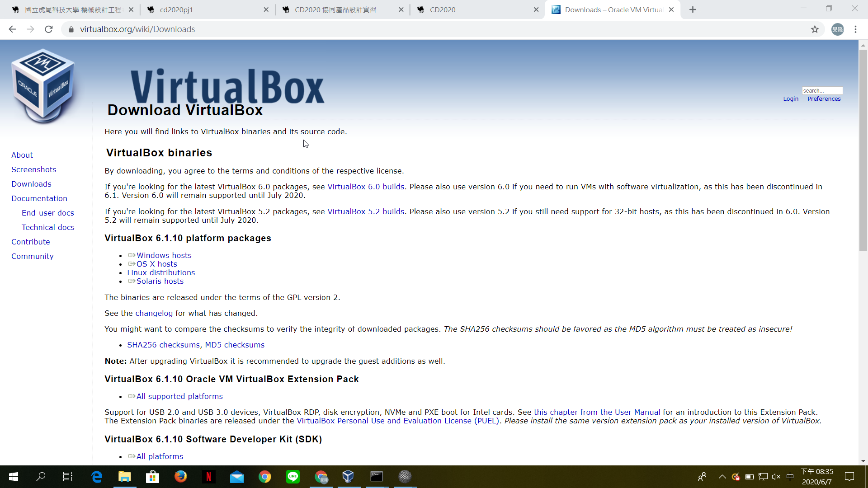Open the LINE app in taskbar
The image size is (868, 488).
pyautogui.click(x=293, y=476)
